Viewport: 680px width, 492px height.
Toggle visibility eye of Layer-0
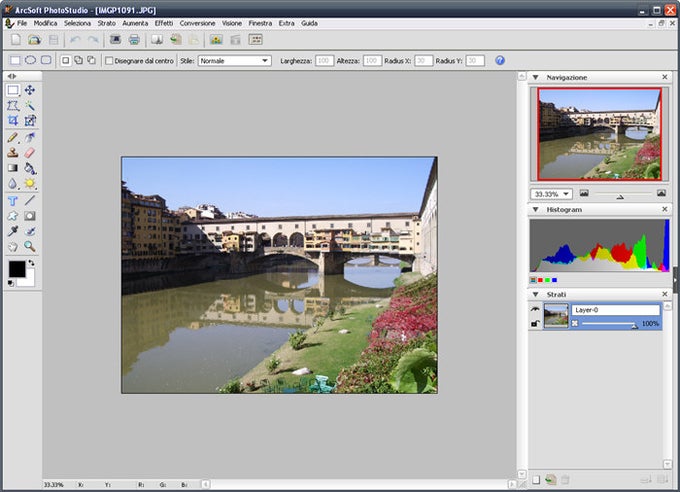[535, 309]
